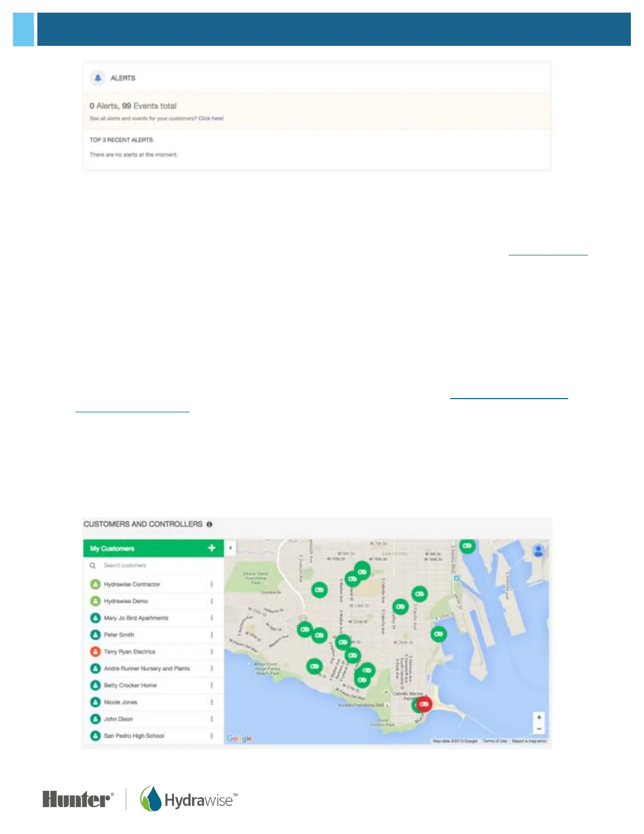
Task: Click the Google logo on the map
Action: coord(239,739)
